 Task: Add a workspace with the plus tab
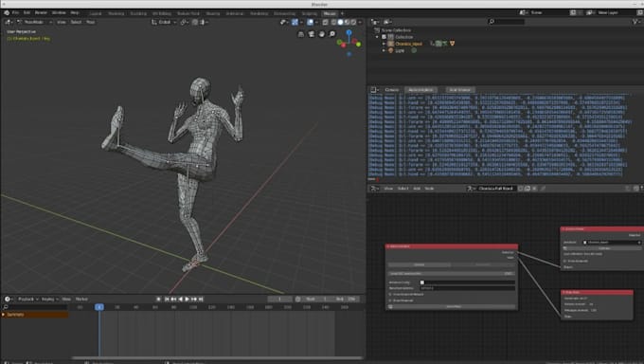[342, 13]
